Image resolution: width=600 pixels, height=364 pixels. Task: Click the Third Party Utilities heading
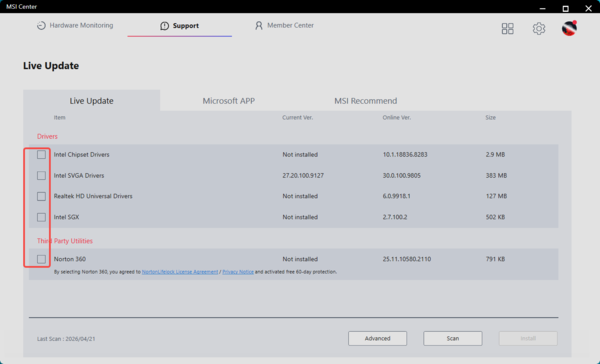[x=65, y=241]
